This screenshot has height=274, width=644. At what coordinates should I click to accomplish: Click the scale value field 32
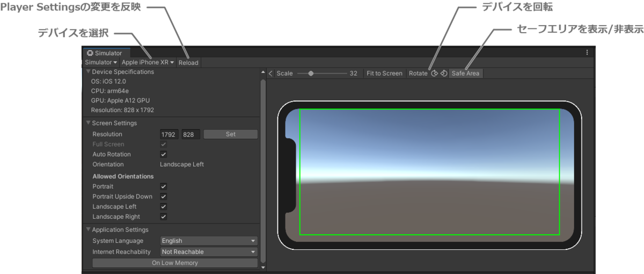coord(353,73)
